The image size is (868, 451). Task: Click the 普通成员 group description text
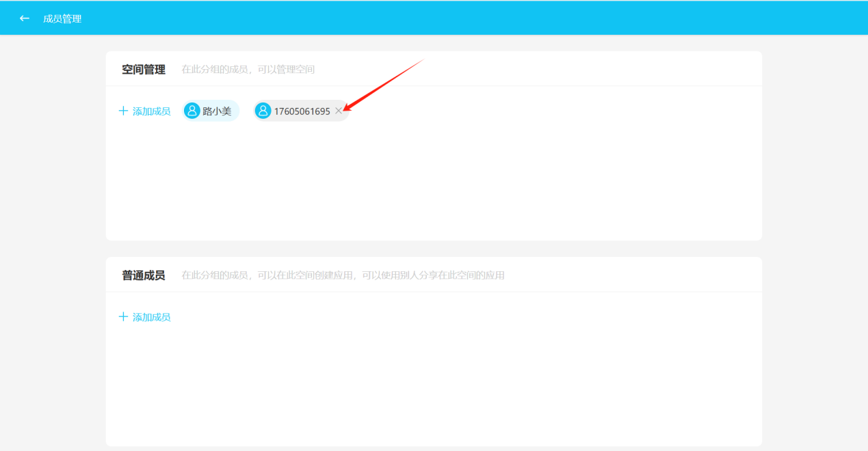coord(343,275)
